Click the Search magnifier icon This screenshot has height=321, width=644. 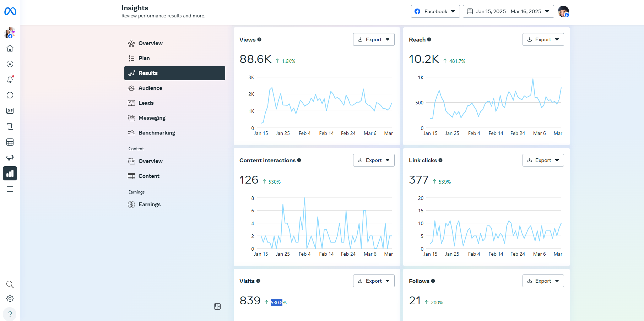(10, 284)
